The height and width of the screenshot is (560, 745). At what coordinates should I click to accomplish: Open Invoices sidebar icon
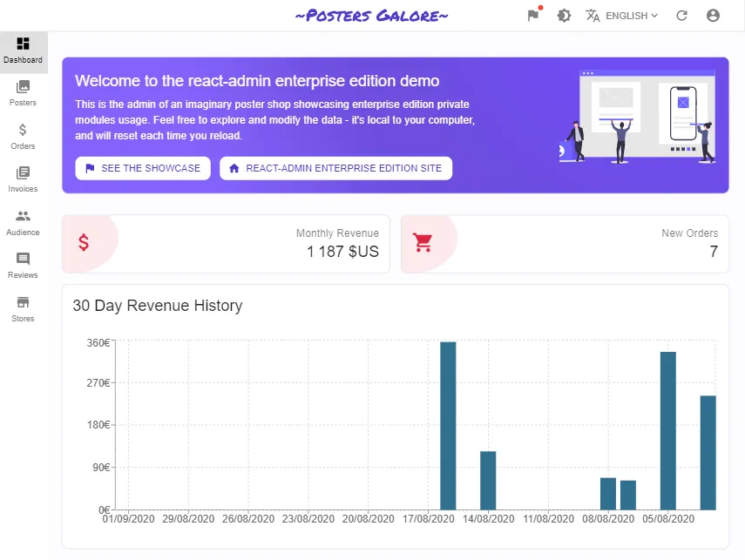click(x=24, y=173)
